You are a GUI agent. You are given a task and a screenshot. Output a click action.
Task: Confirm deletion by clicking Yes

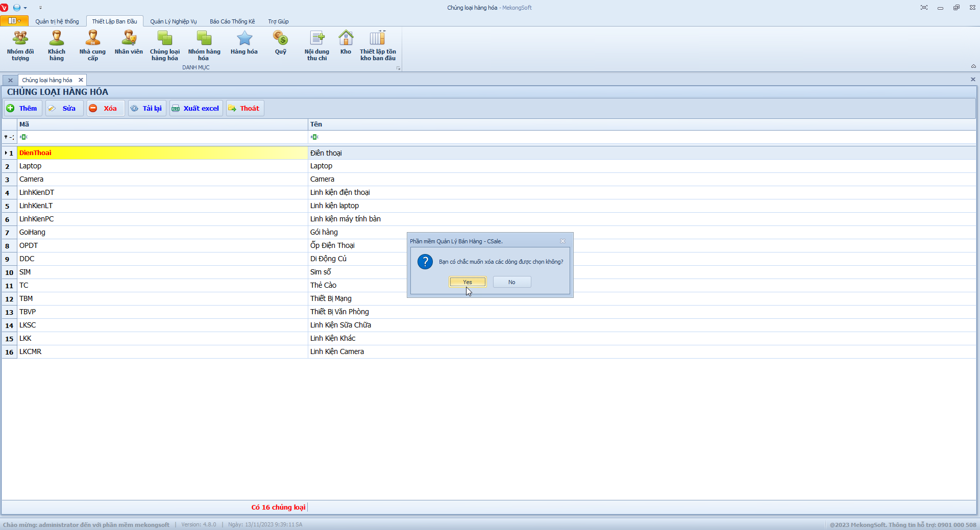(x=468, y=282)
